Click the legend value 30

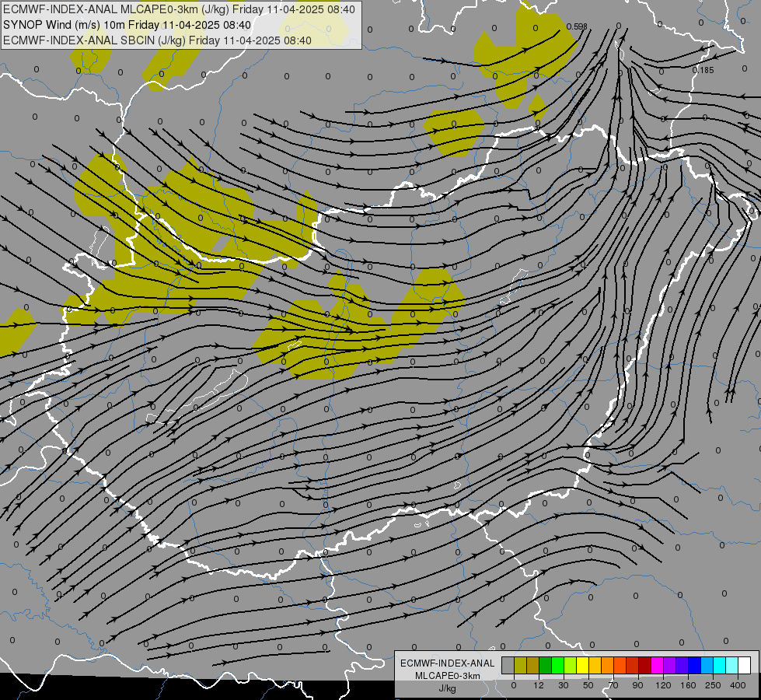coord(564,685)
